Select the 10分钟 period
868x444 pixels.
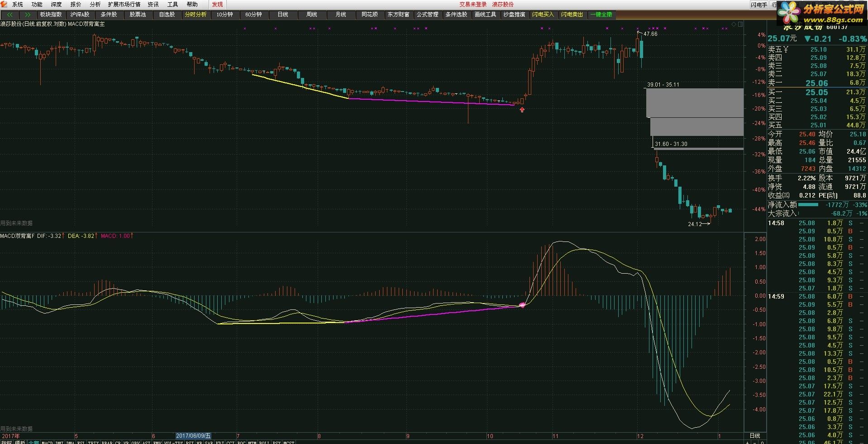point(224,14)
